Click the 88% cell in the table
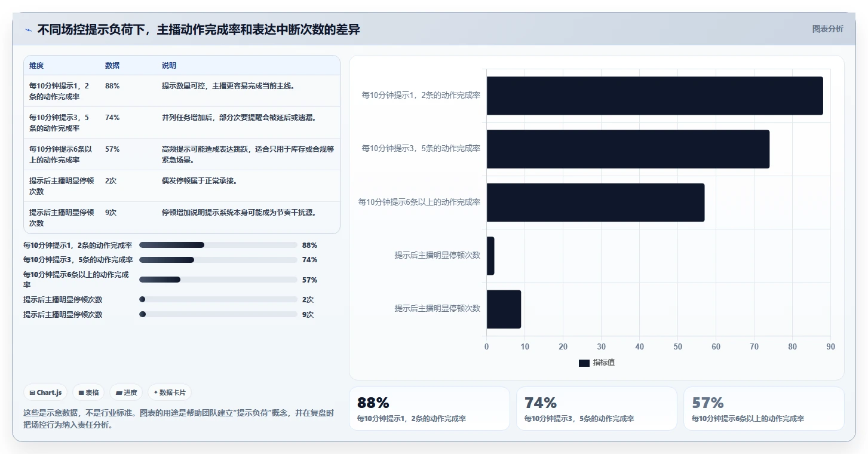This screenshot has width=868, height=454. pos(112,86)
